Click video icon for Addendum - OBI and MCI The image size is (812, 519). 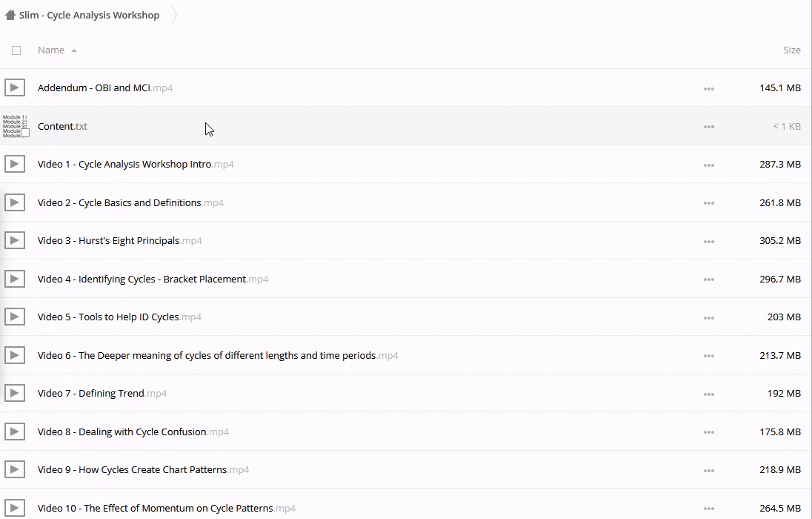(x=15, y=87)
